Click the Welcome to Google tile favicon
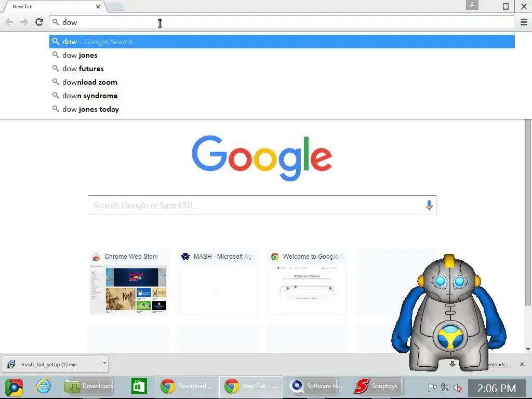 (x=275, y=257)
